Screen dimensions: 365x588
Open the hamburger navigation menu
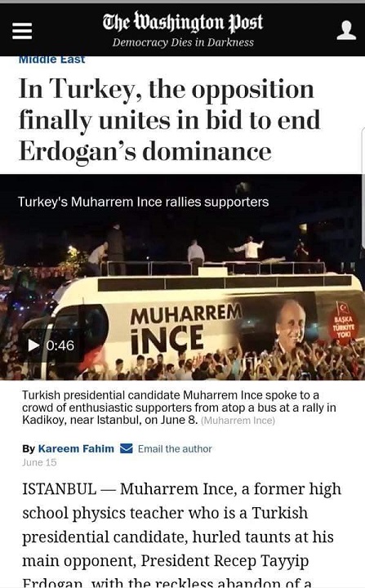tap(22, 31)
